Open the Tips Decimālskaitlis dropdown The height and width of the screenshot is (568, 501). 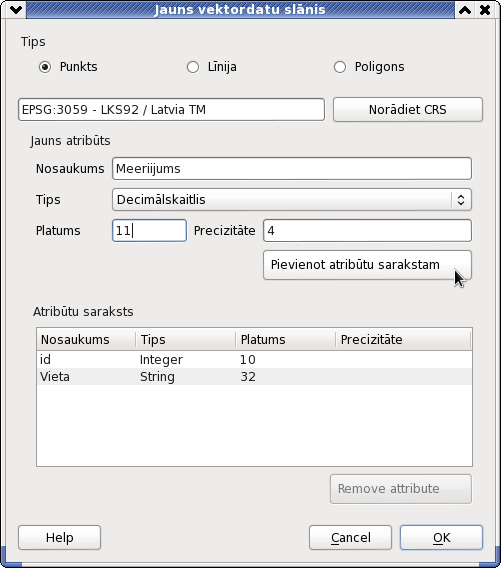pos(292,200)
